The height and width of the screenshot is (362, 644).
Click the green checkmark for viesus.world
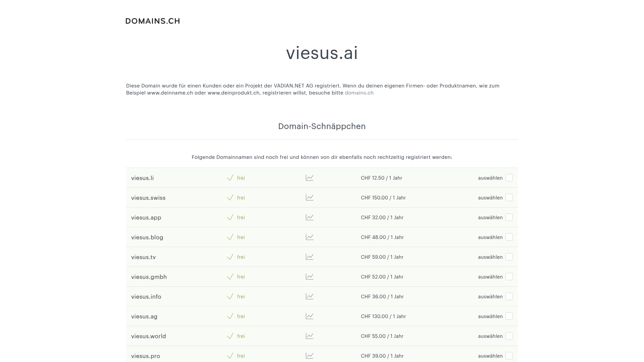click(x=230, y=336)
